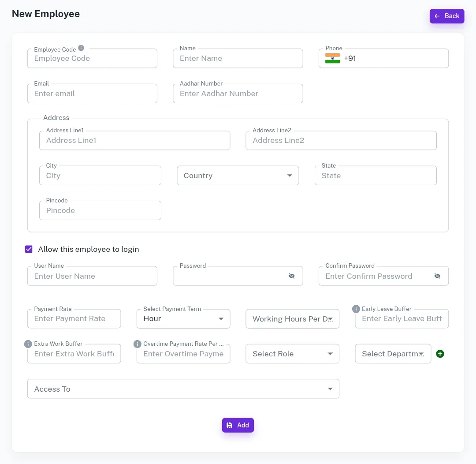Focus the Address Line1 field
The image size is (476, 464).
coord(134,140)
